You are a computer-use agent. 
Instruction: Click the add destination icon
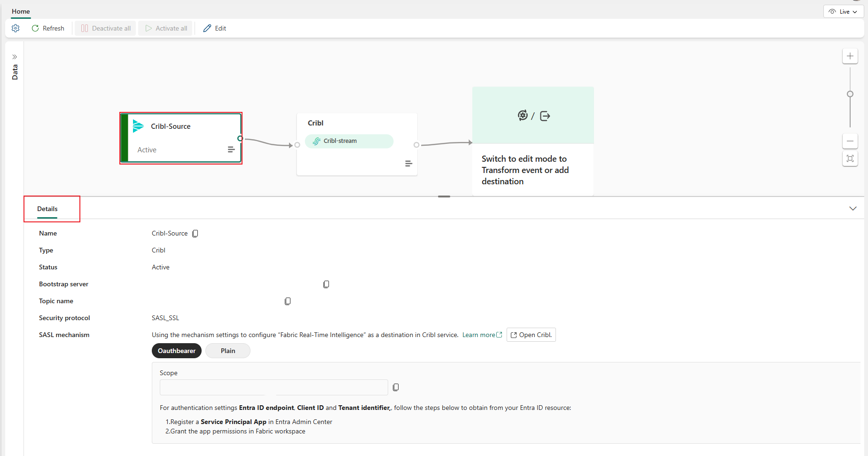click(545, 116)
